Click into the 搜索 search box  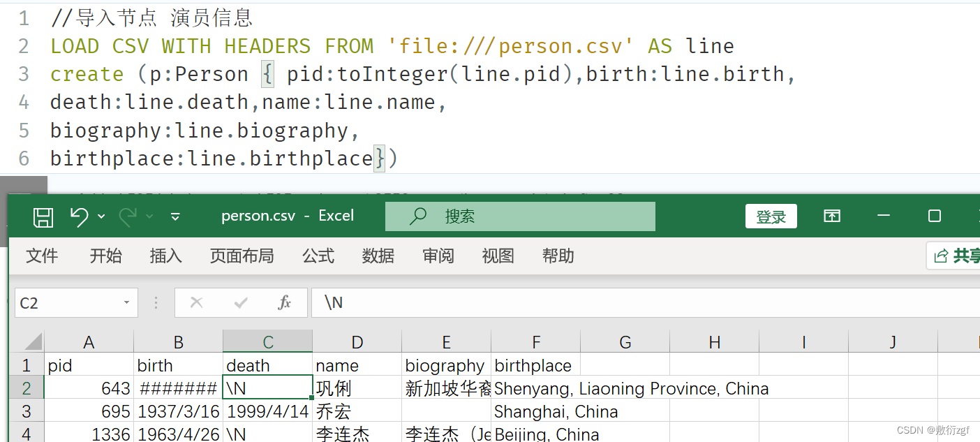pyautogui.click(x=520, y=216)
